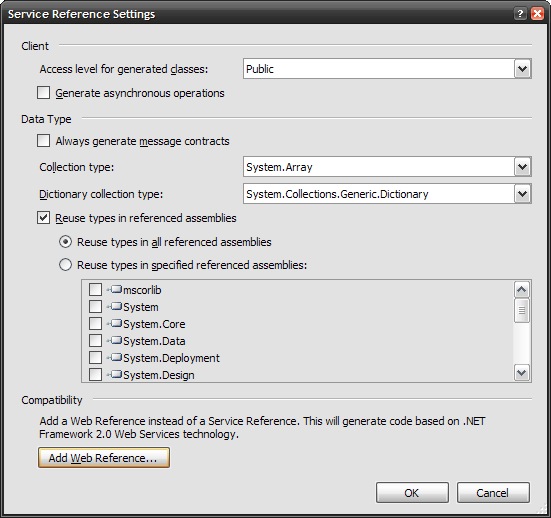This screenshot has height=518, width=551.
Task: Click the System.Core assembly icon
Action: point(115,324)
